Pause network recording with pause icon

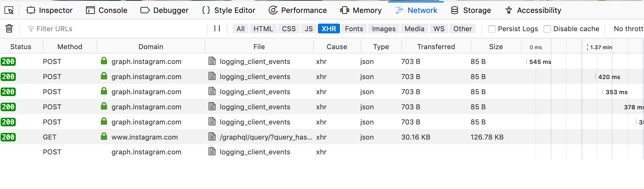click(x=217, y=29)
